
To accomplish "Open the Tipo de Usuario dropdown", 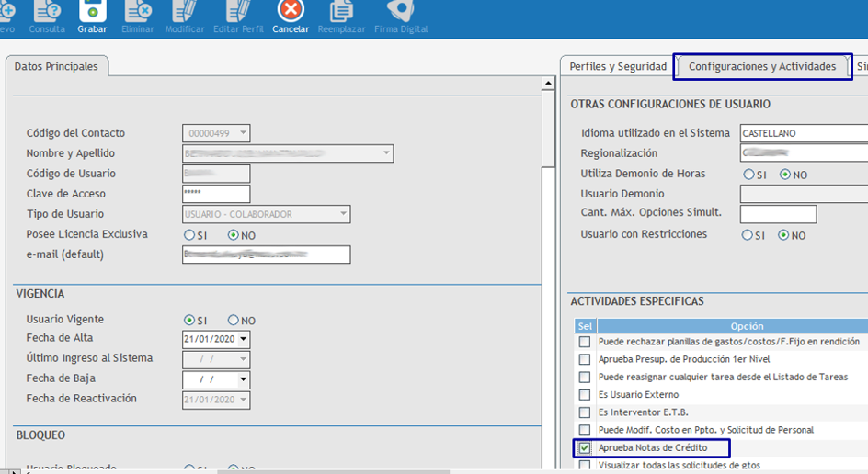I will tap(344, 214).
